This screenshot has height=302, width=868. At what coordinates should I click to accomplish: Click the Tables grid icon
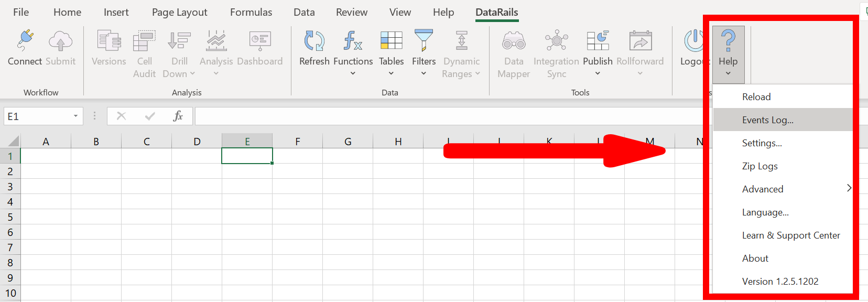coord(392,40)
